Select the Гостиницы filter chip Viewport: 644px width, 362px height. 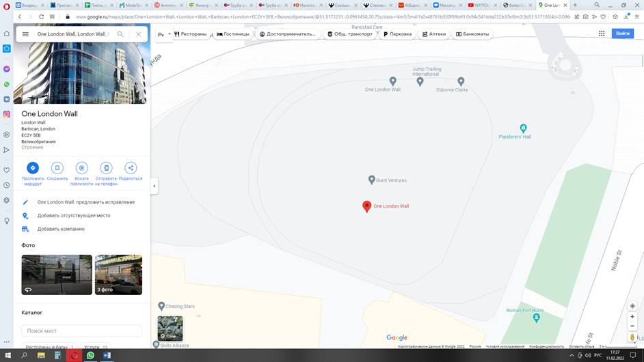[233, 34]
